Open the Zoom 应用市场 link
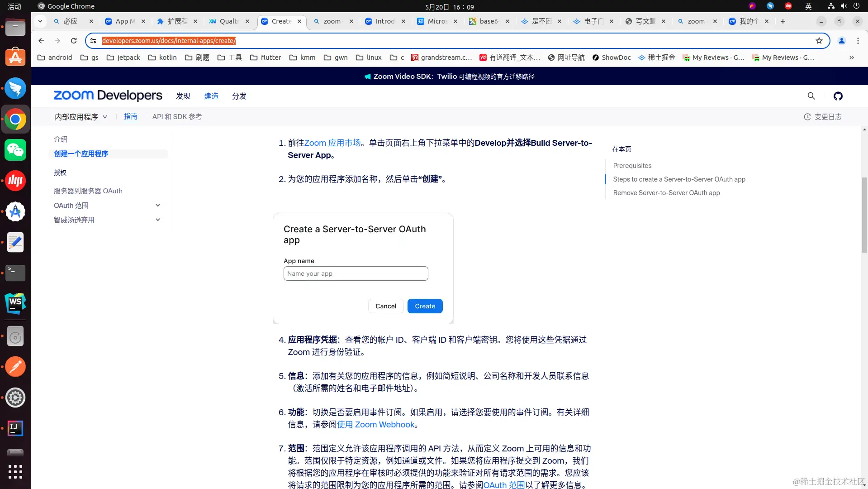This screenshot has height=489, width=868. coord(332,143)
